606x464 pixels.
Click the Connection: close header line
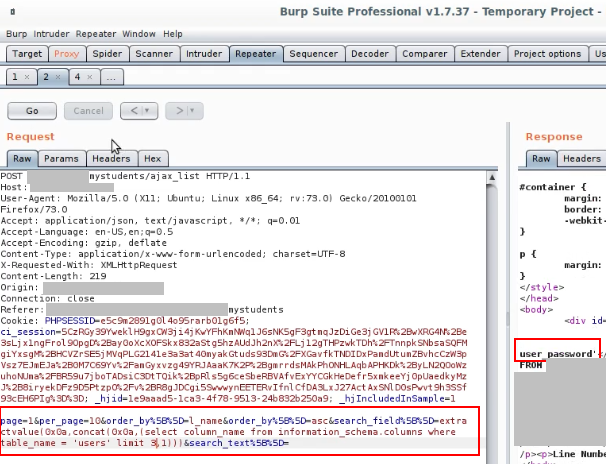pos(47,299)
